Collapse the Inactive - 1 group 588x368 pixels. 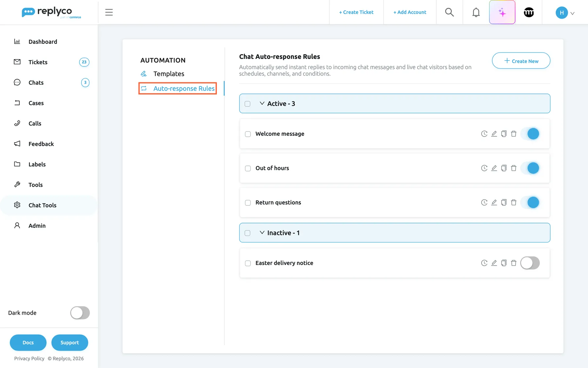point(262,233)
